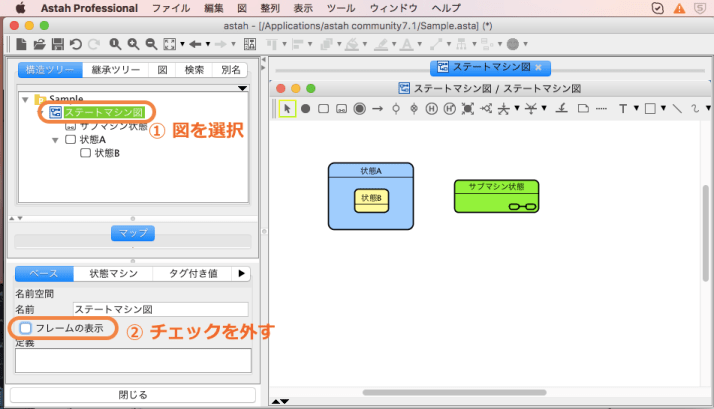Open the rectangle tool dropdown arrow

(663, 108)
